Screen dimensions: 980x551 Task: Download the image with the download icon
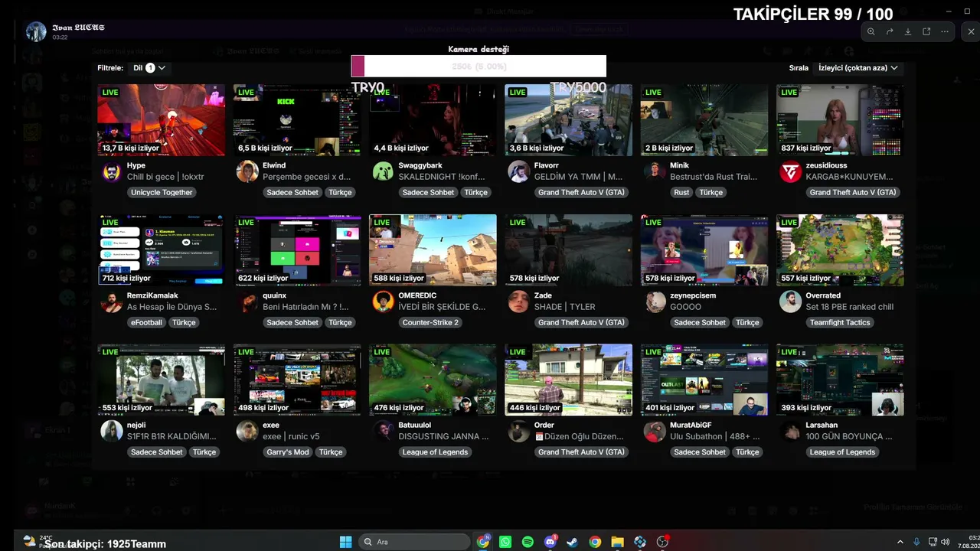(908, 31)
